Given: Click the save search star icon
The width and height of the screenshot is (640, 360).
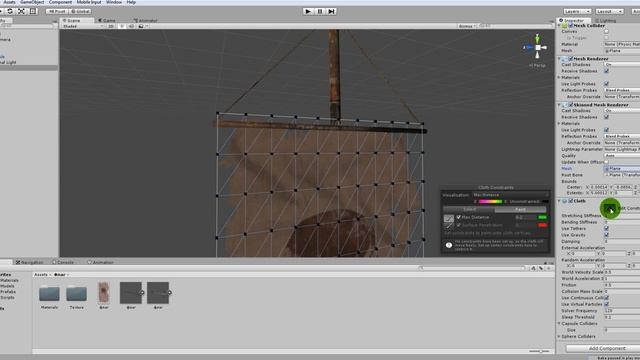Looking at the screenshot, I should click(x=549, y=268).
